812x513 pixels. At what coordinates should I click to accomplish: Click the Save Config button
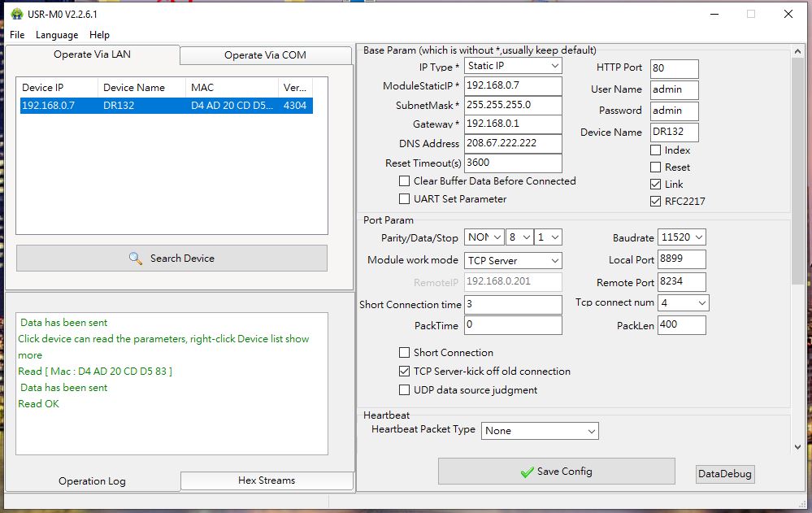click(x=557, y=472)
